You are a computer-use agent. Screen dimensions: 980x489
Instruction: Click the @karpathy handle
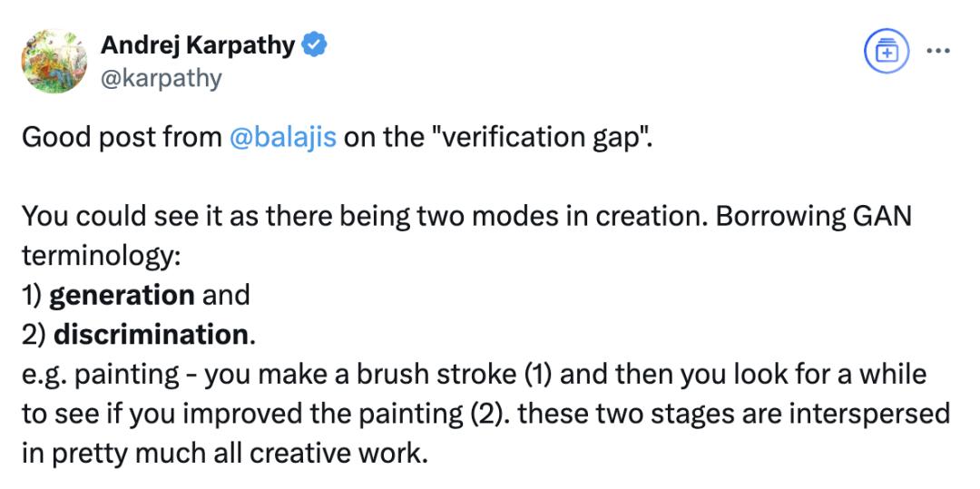click(x=162, y=79)
